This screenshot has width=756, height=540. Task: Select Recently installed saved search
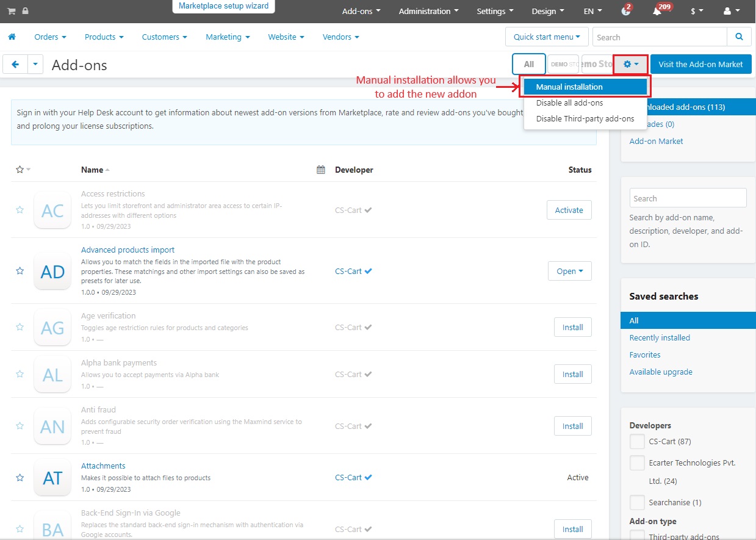click(660, 337)
